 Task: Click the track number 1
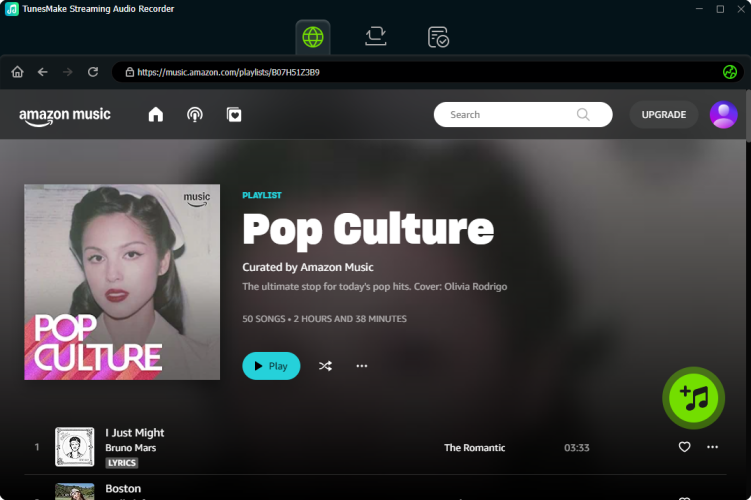pos(37,447)
